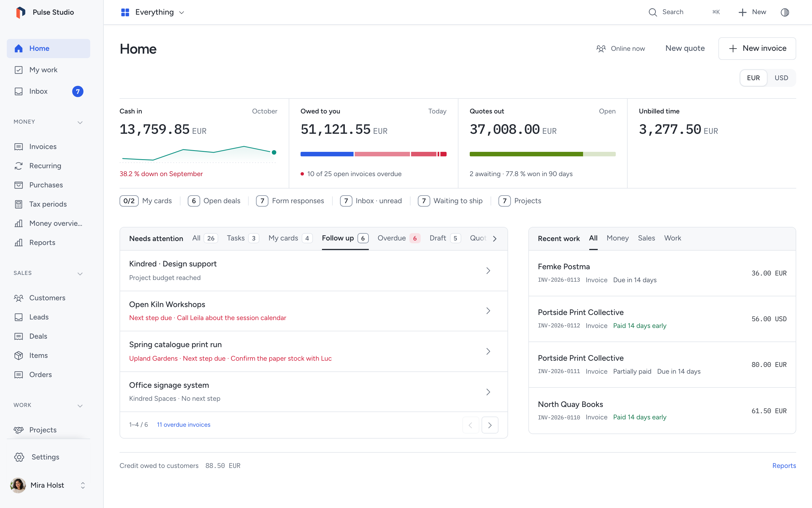Click the New invoice button

point(757,48)
